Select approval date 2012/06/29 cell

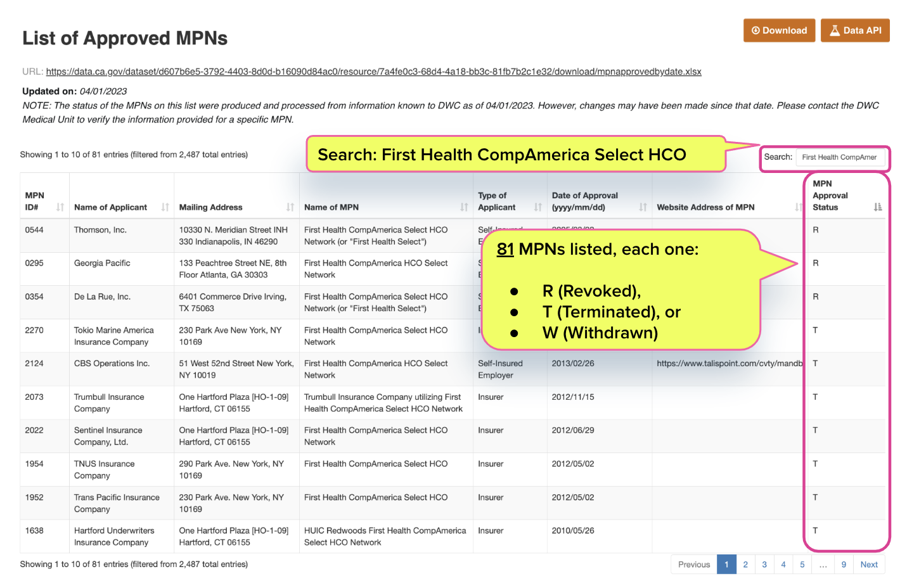[x=599, y=436]
